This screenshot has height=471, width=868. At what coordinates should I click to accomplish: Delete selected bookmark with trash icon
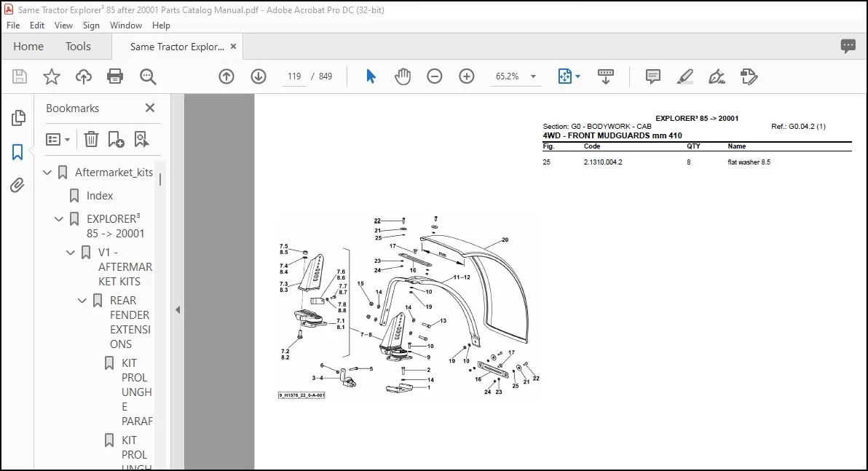(x=91, y=140)
